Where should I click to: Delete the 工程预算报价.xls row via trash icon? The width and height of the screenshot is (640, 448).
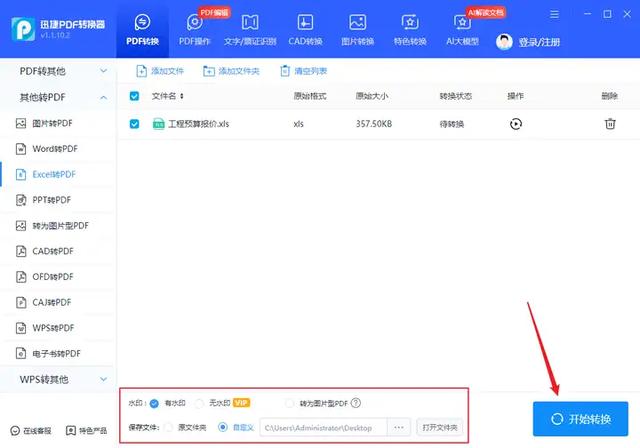[x=610, y=124]
